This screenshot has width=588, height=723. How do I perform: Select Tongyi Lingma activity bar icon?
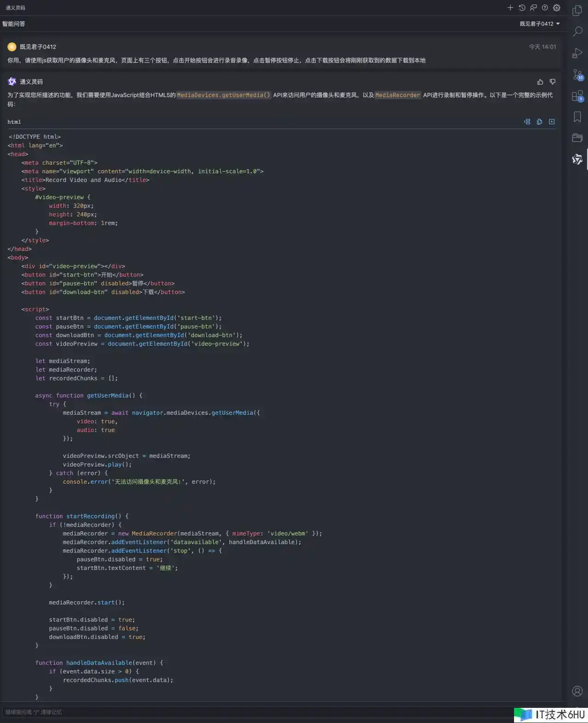[x=577, y=159]
